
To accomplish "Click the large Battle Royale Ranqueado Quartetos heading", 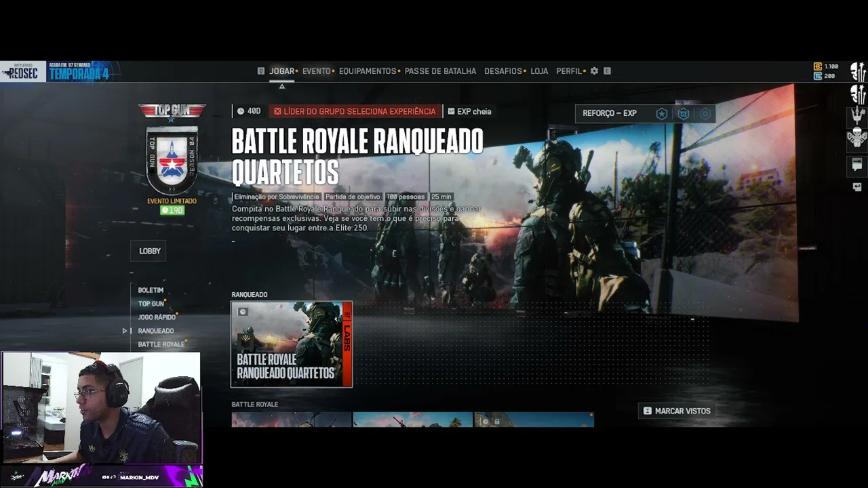I will point(357,157).
